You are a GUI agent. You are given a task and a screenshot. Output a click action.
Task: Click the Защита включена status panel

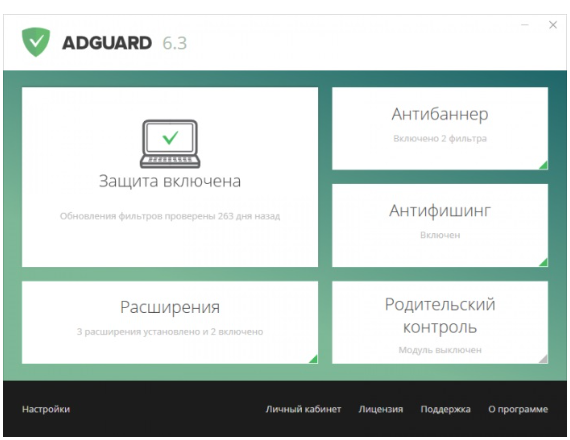click(x=170, y=177)
